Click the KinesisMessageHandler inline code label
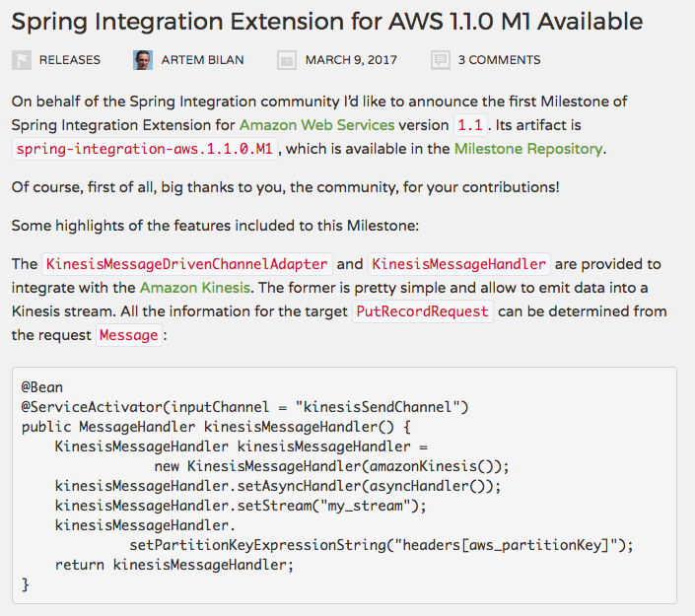Image resolution: width=695 pixels, height=616 pixels. [458, 264]
